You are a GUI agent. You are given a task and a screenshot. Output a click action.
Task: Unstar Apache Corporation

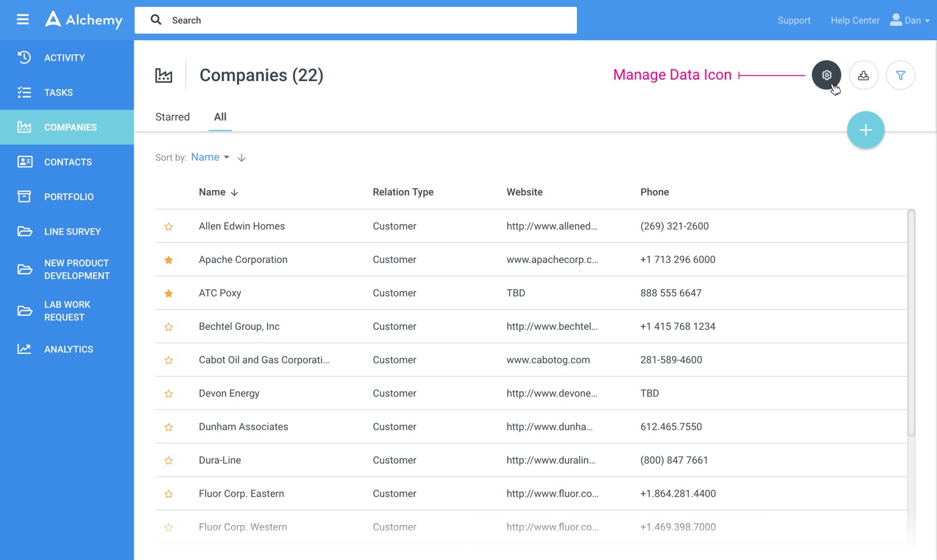[x=169, y=260]
